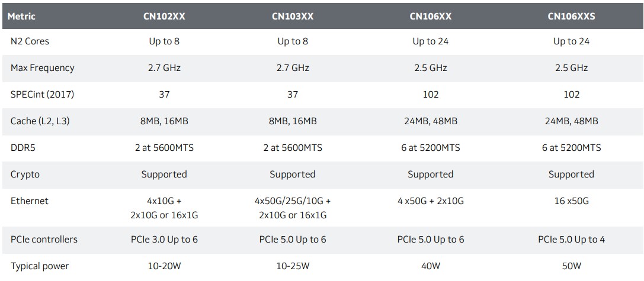Select the PCIe 3.0 Up to 6 cell
Screen dimensions: 644x281
164,240
